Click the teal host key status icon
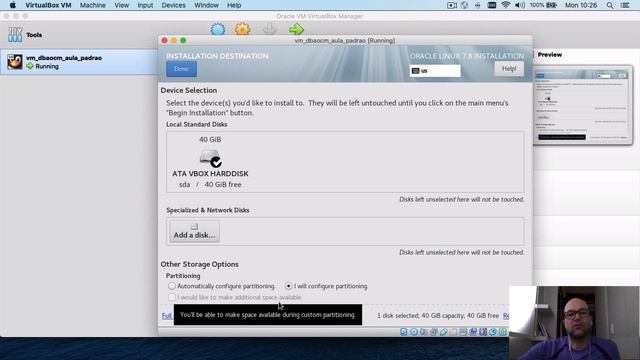Screen dimensions: 640x360 [502, 332]
